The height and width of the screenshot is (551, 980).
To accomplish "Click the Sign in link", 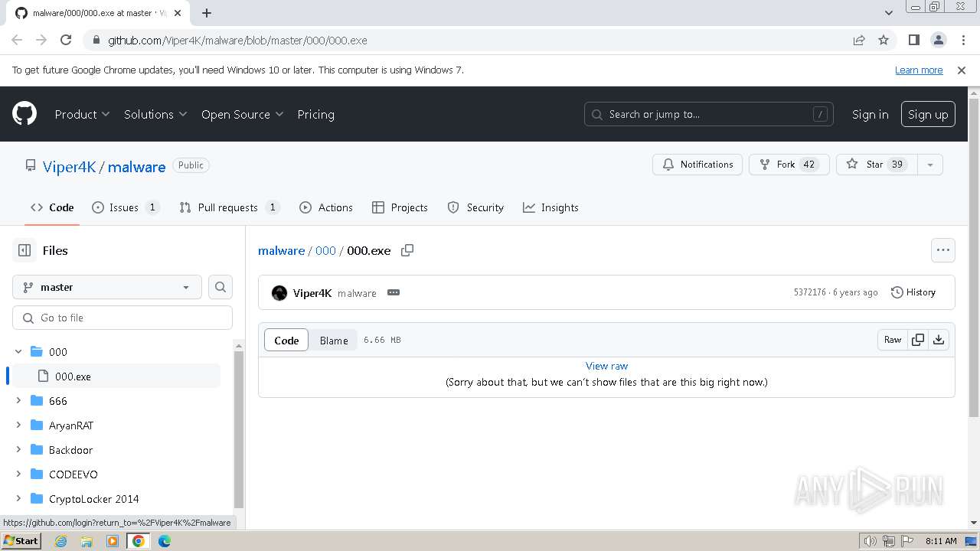I will [x=870, y=114].
